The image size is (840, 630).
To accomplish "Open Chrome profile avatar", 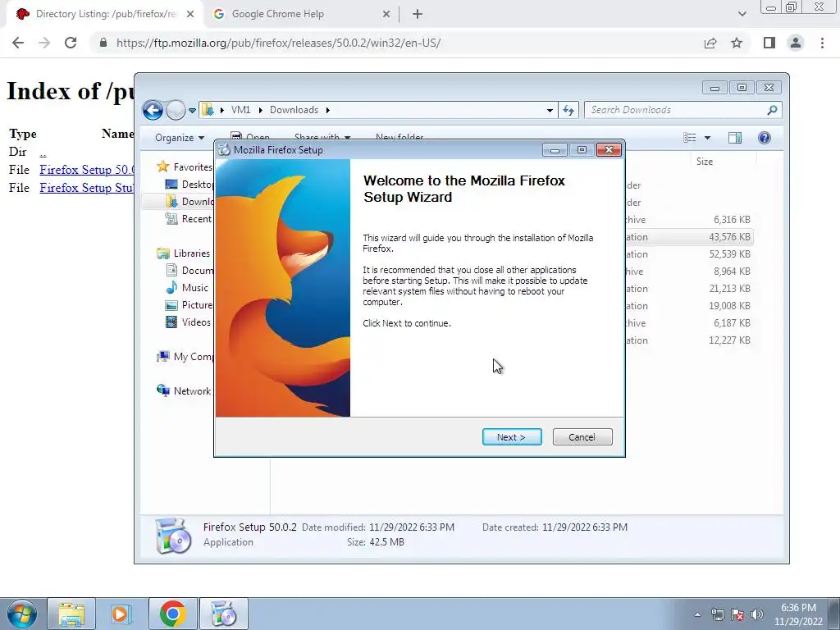I will point(796,43).
